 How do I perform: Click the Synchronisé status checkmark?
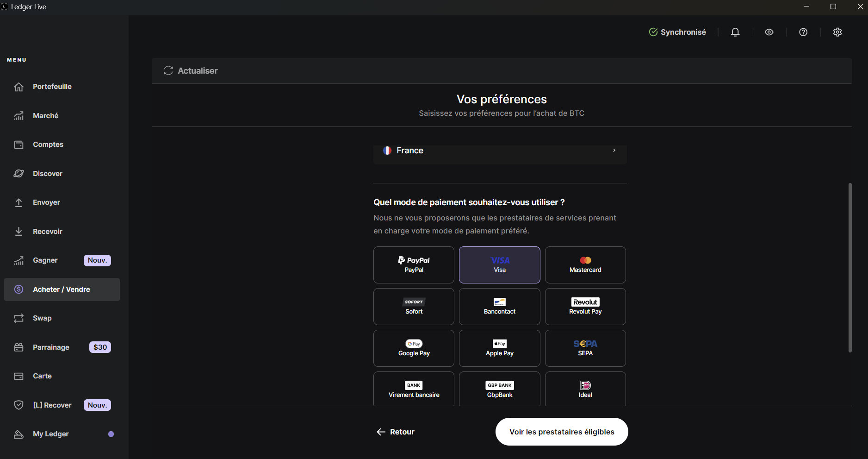point(653,32)
